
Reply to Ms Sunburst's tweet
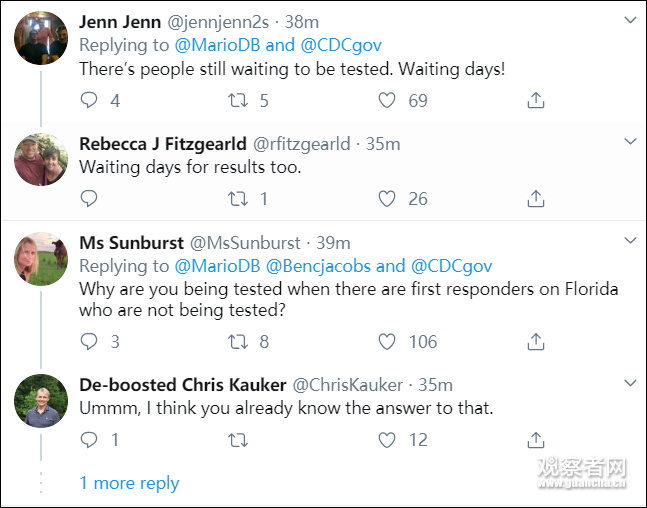pyautogui.click(x=89, y=342)
